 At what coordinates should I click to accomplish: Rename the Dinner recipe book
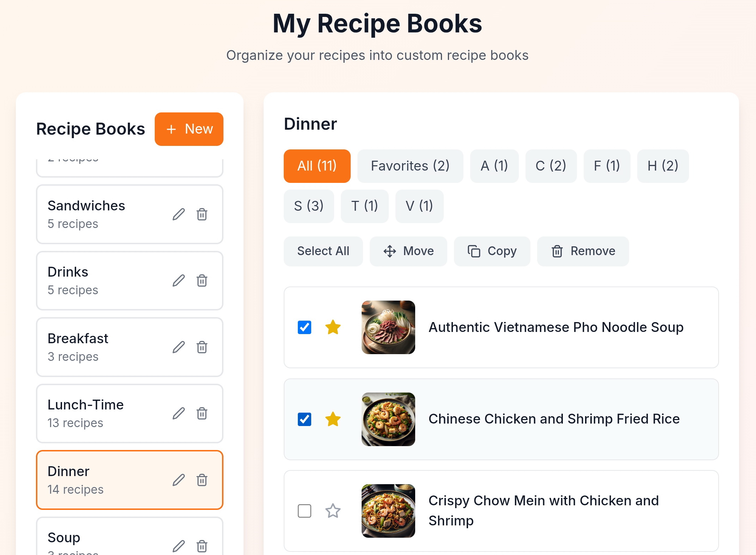click(179, 480)
